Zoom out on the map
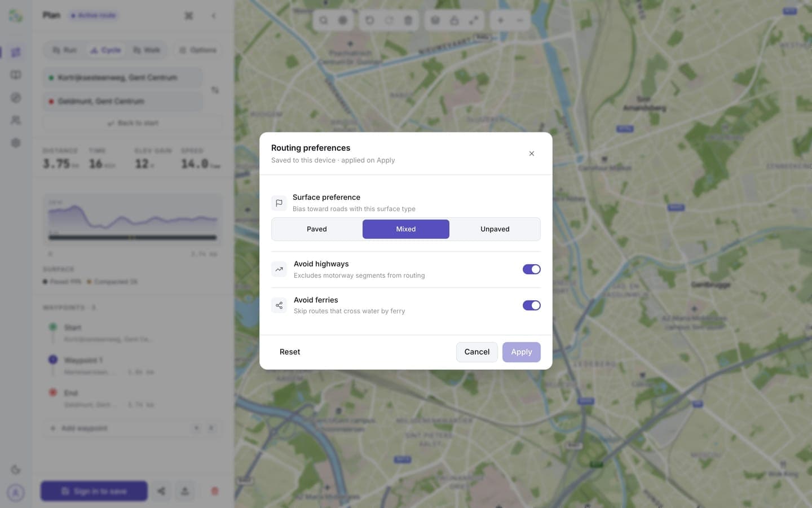Viewport: 812px width, 508px height. click(x=520, y=20)
